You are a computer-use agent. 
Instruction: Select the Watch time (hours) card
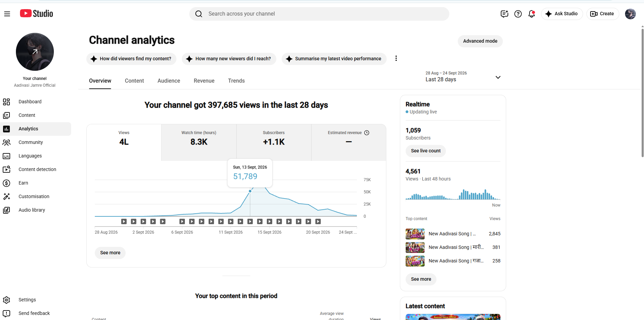coord(199,142)
